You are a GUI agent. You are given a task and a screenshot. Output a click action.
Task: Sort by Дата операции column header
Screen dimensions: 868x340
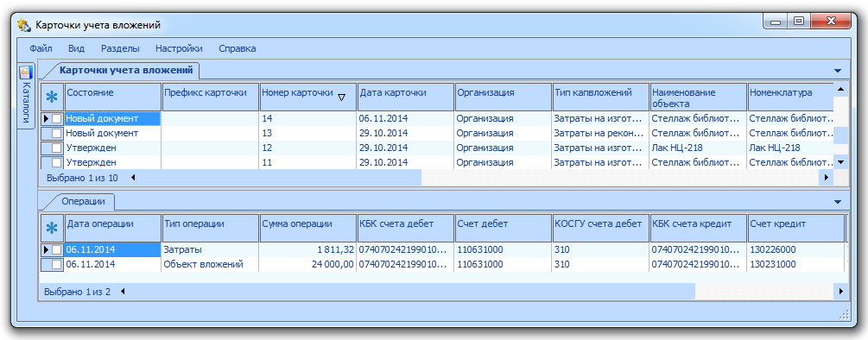point(113,229)
